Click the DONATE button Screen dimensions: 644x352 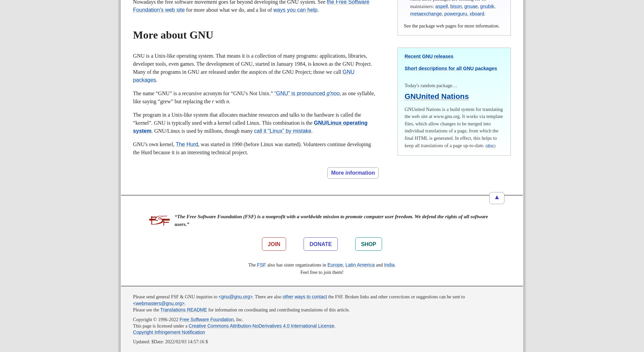pyautogui.click(x=321, y=244)
